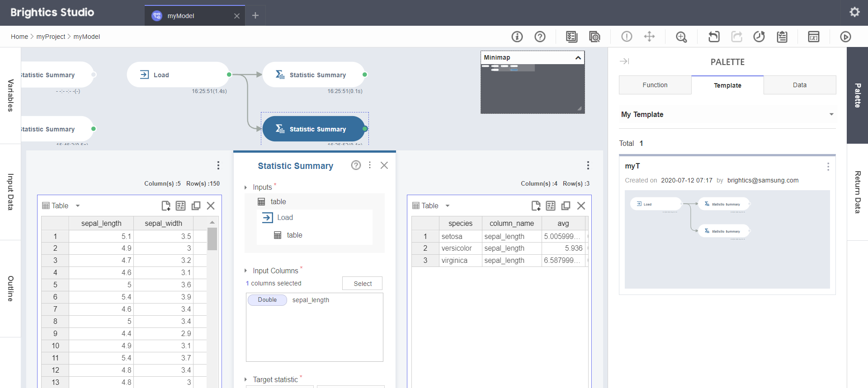Open help for Statistic Summary panel
The width and height of the screenshot is (868, 388).
[356, 165]
